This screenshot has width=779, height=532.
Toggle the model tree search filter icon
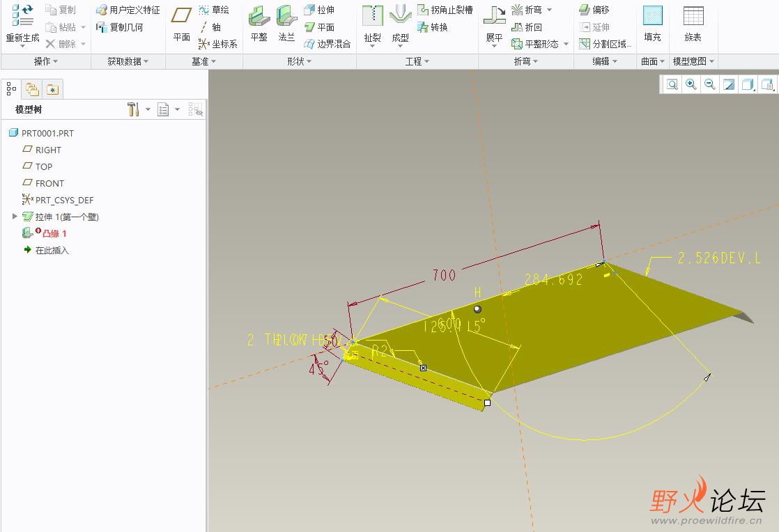[195, 109]
